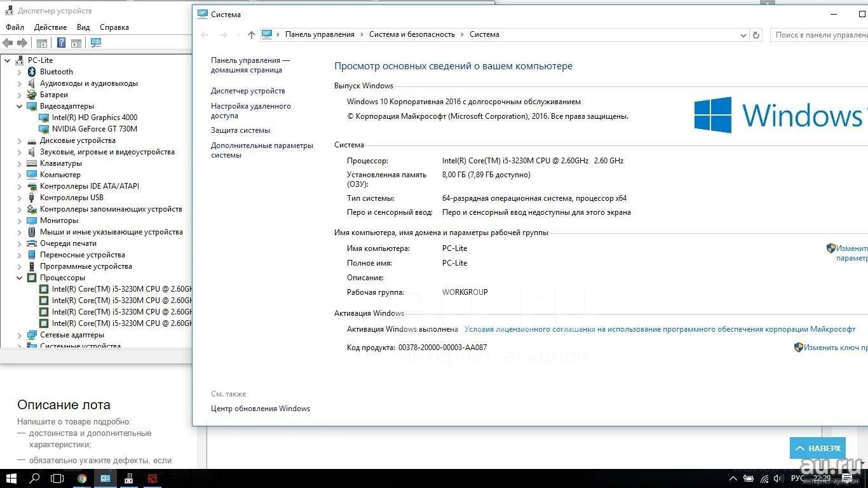Collapse the PC-Lite root node
This screenshot has width=868, height=488.
(8, 60)
